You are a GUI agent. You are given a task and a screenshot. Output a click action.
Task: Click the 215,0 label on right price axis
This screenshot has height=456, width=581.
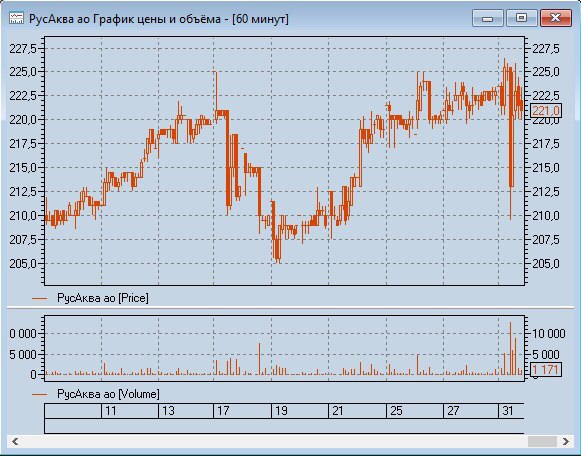coord(546,168)
